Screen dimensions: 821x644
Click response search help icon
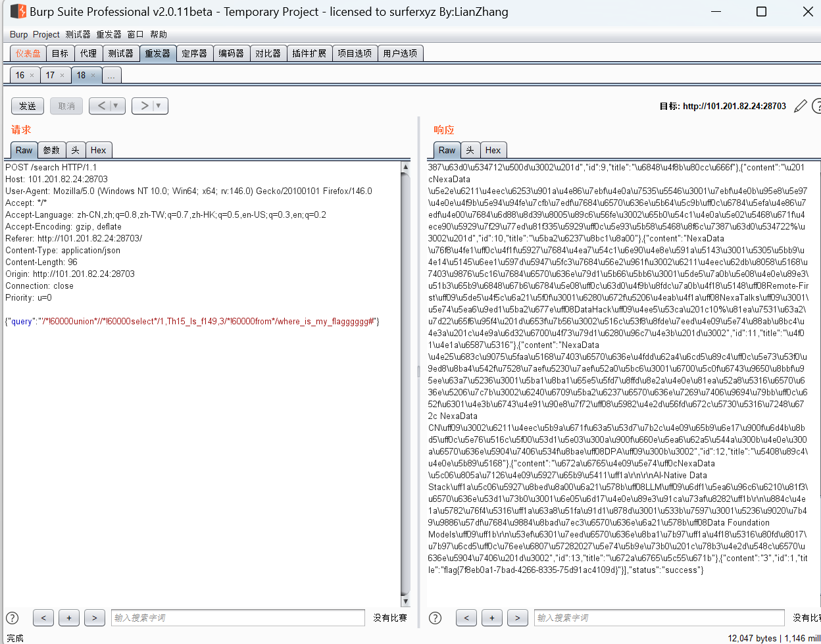[x=435, y=618]
